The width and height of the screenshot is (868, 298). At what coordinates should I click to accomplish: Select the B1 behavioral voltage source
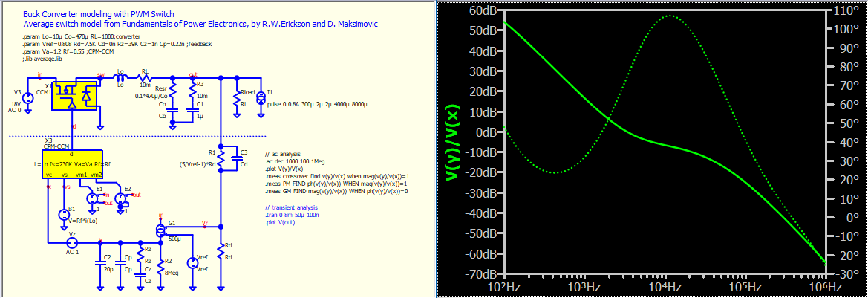pyautogui.click(x=64, y=215)
